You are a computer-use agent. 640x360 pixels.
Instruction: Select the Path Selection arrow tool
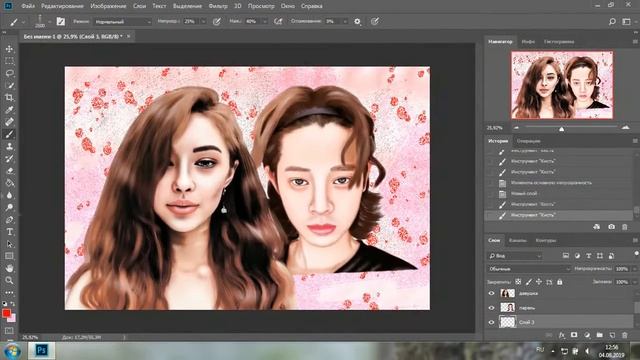coord(9,244)
